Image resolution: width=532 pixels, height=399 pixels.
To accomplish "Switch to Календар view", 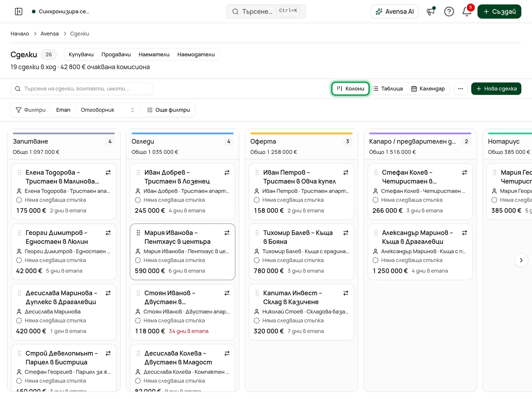I will pyautogui.click(x=428, y=89).
